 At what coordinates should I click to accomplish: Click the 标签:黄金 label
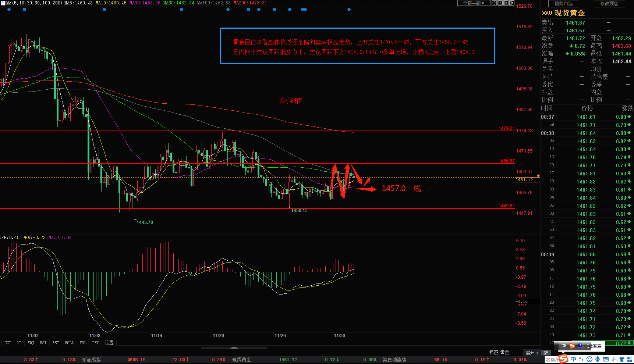tap(499, 352)
